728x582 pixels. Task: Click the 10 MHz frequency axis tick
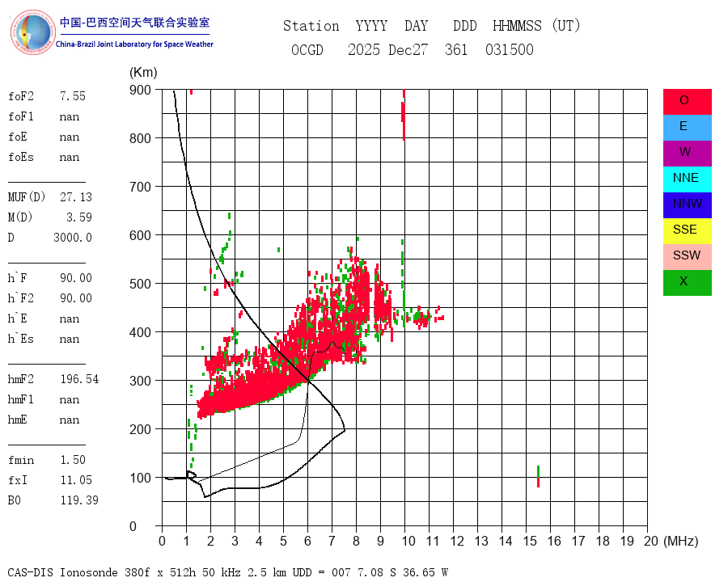[x=408, y=541]
